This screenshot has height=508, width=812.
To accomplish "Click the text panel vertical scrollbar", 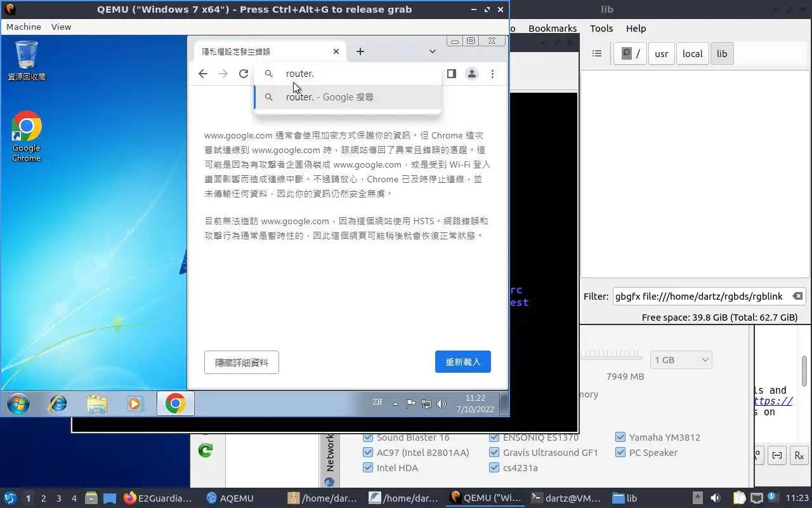I will coord(804,370).
